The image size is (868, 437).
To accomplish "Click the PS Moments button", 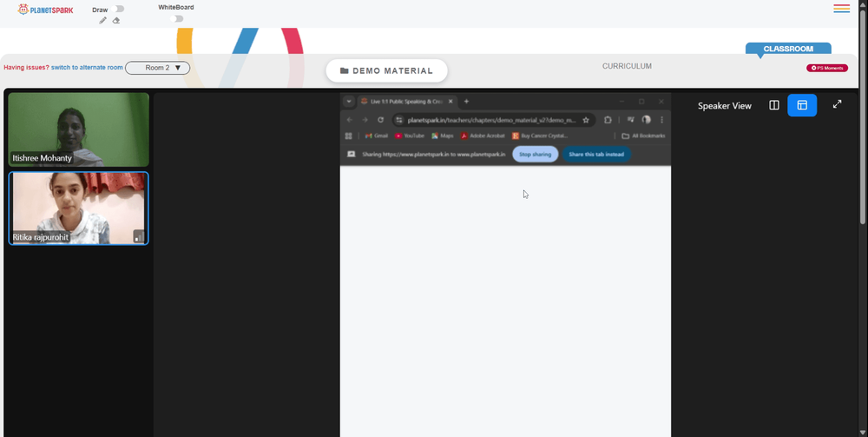I will pyautogui.click(x=827, y=68).
